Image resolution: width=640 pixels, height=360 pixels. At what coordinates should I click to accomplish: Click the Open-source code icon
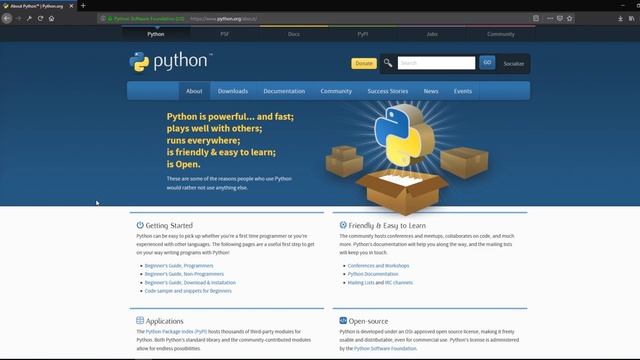click(x=343, y=320)
